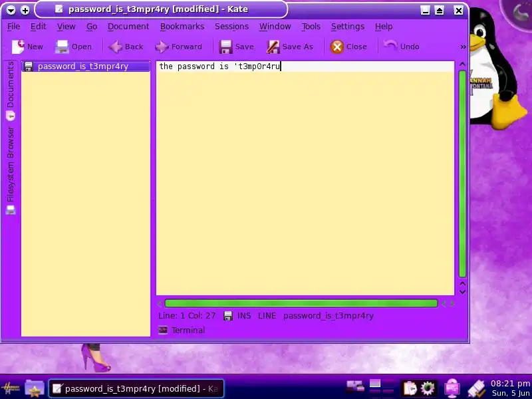
Task: Toggle LINE selection mode in the status bar
Action: point(267,315)
